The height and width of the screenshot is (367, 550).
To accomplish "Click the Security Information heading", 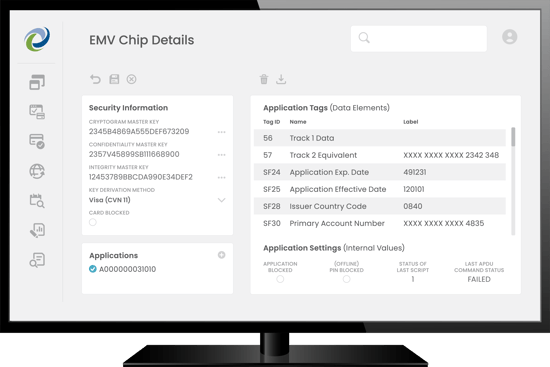I will pyautogui.click(x=128, y=108).
